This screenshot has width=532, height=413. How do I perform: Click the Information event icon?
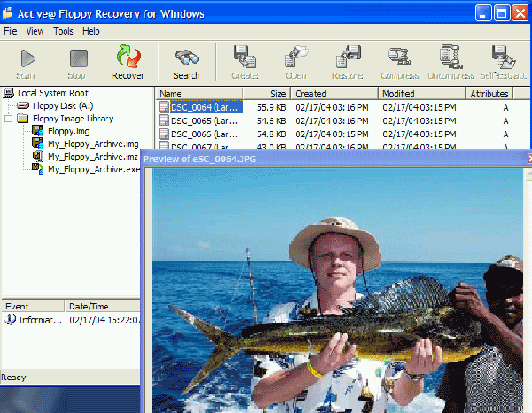coord(10,319)
